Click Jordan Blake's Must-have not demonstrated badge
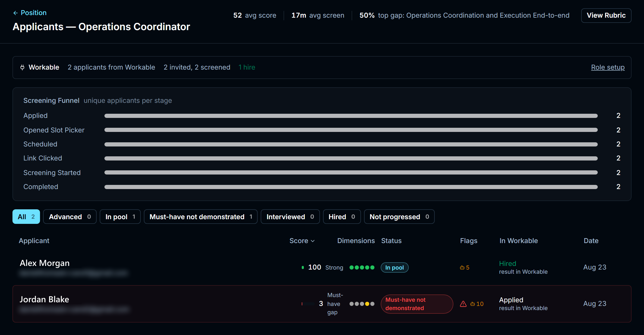The width and height of the screenshot is (644, 335). tap(417, 304)
